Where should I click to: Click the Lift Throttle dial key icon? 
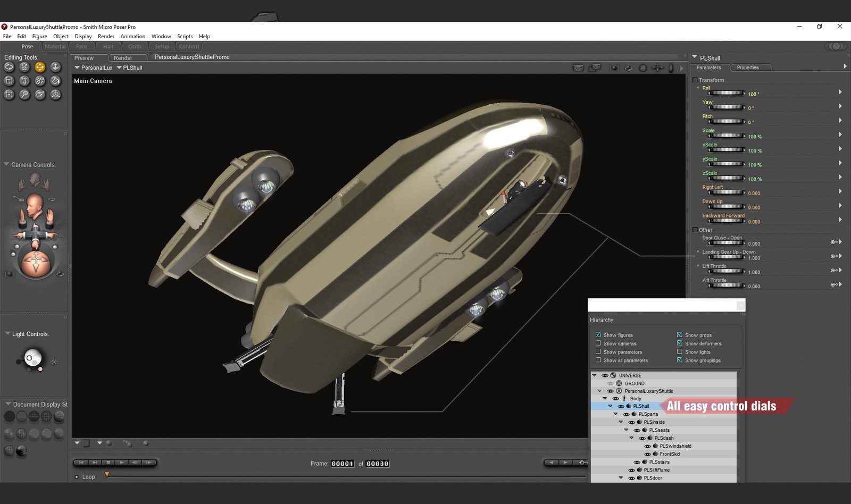click(x=834, y=270)
